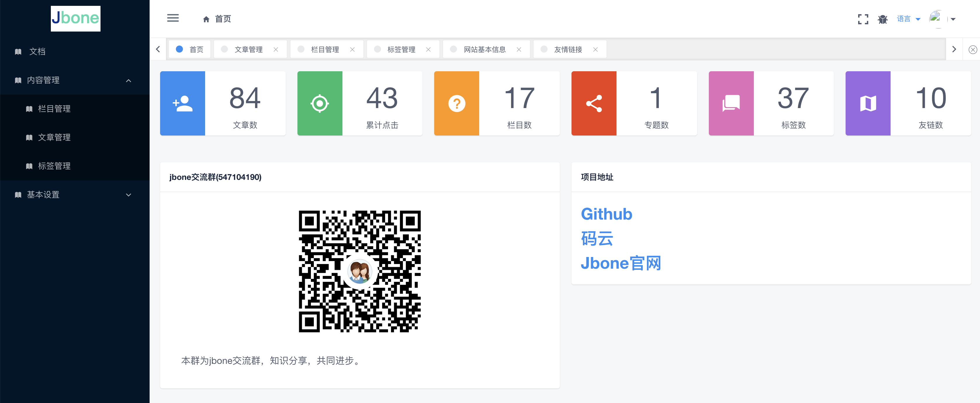Image resolution: width=980 pixels, height=403 pixels.
Task: Click the red share icon for 专题数
Action: pyautogui.click(x=593, y=103)
